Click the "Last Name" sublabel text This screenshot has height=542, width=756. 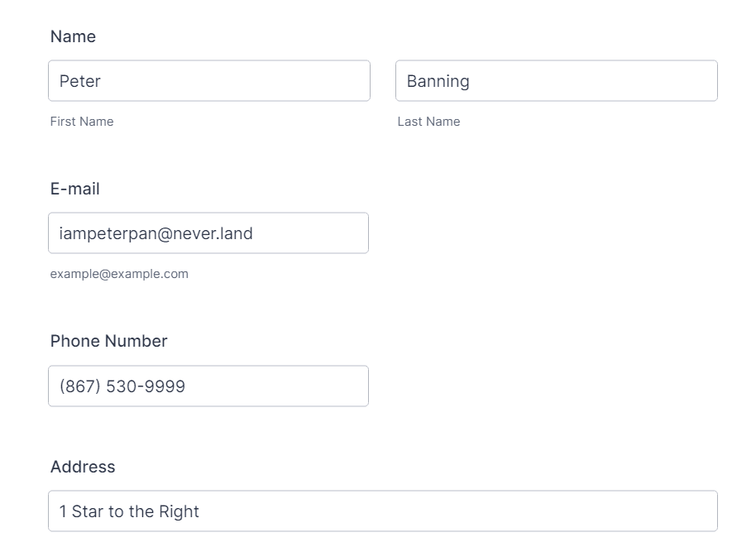(428, 122)
